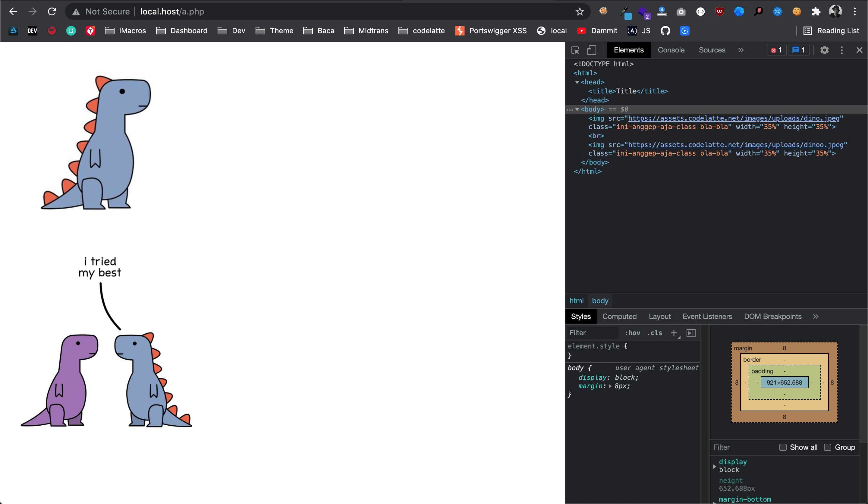Open DevTools three-dot customize menu
The image size is (868, 504).
841,50
